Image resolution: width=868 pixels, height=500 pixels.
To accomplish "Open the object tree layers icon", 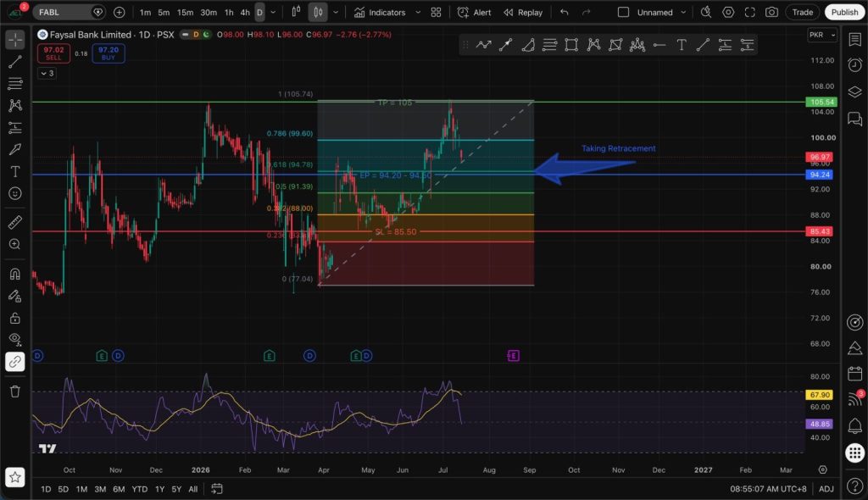I will [x=854, y=92].
